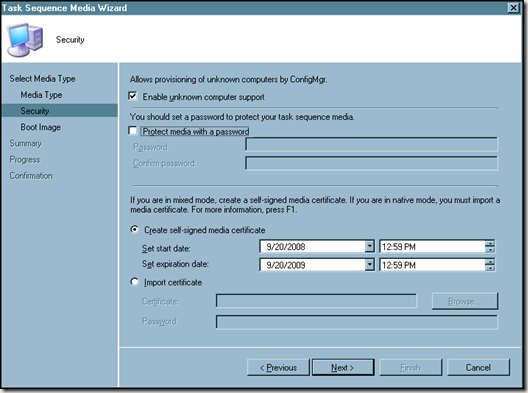The width and height of the screenshot is (528, 393).
Task: Click the media Password input field
Action: (x=371, y=144)
